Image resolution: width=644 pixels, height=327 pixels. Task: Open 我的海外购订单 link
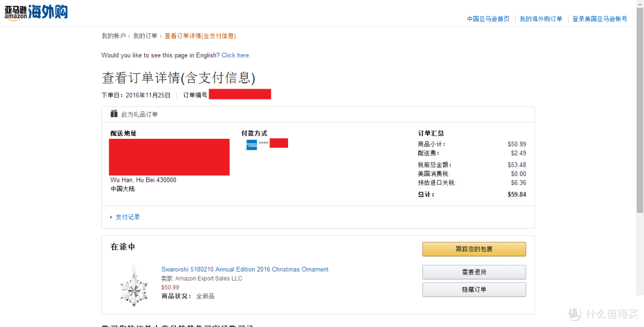coord(540,19)
